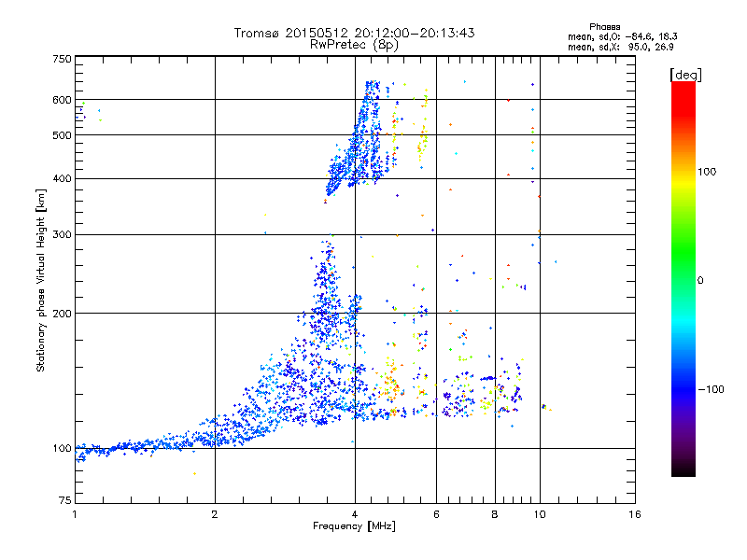Viewport: 747px width, 560px height.
Task: Click the colorbar tick label "100"
Action: point(707,172)
